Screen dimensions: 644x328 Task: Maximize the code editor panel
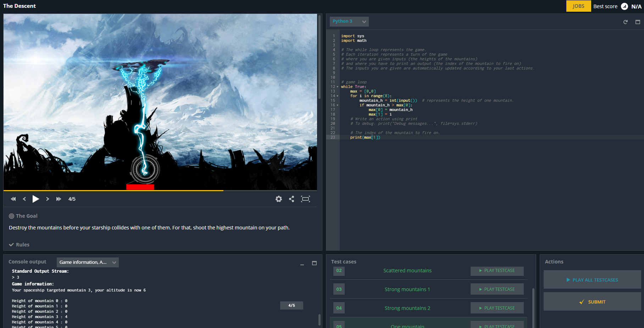point(638,22)
